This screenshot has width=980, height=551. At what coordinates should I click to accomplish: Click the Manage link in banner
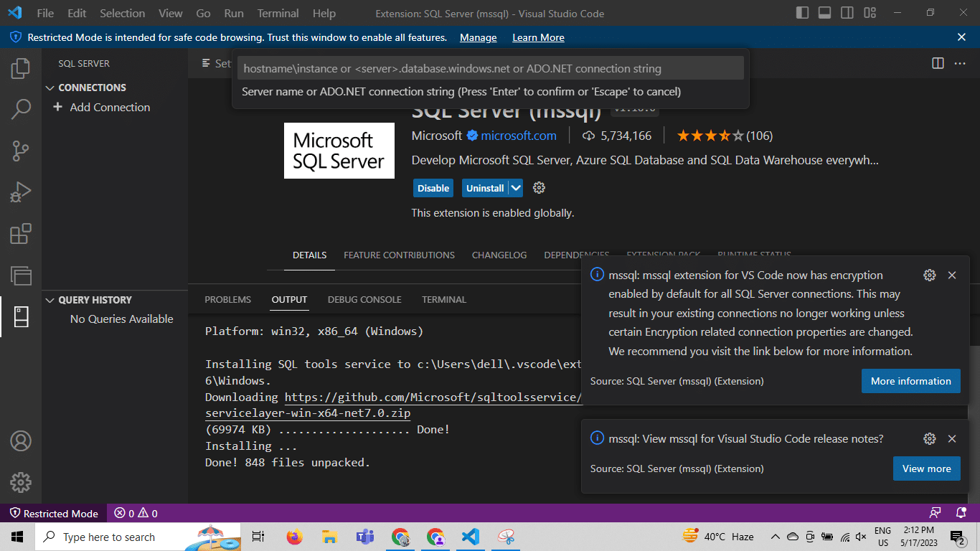(479, 37)
